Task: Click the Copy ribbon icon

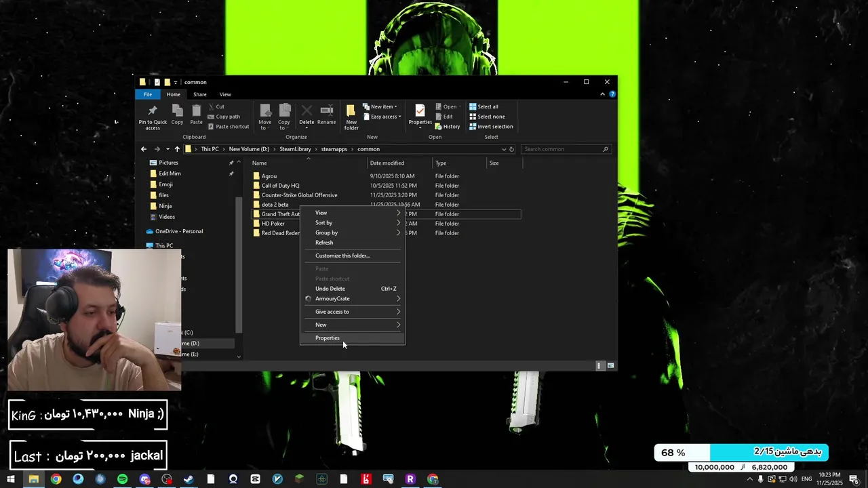Action: coord(177,111)
